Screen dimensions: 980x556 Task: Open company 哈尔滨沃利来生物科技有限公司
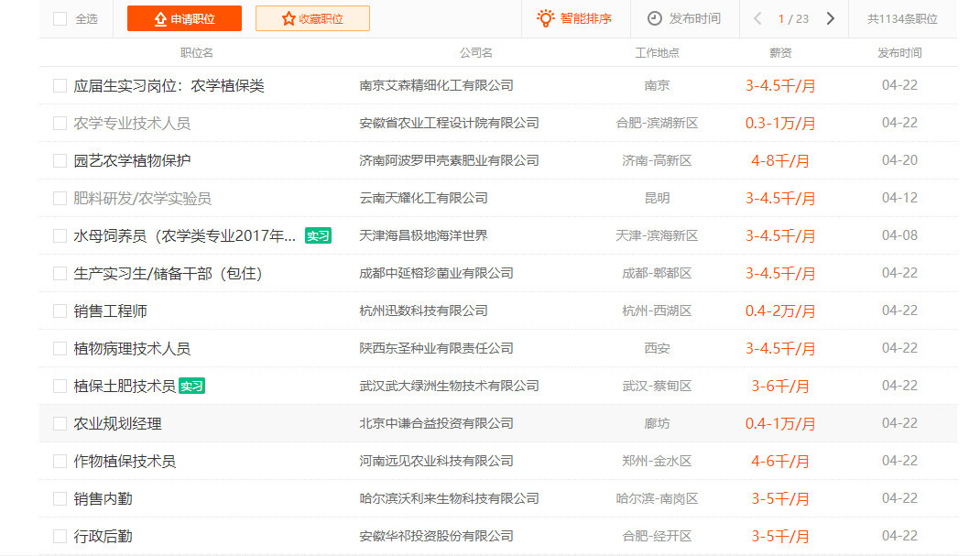(449, 498)
